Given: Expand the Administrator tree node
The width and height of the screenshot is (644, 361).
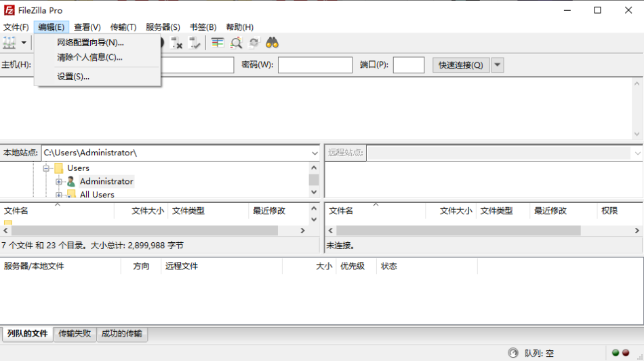Looking at the screenshot, I should pyautogui.click(x=59, y=181).
